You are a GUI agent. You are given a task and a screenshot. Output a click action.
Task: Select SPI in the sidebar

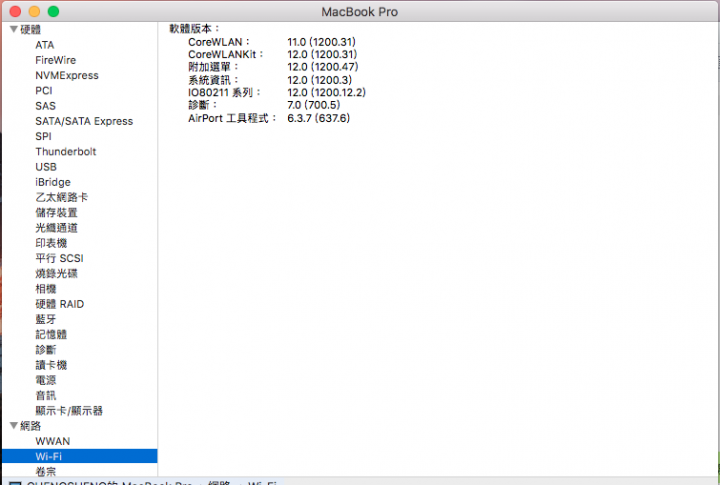tap(43, 136)
